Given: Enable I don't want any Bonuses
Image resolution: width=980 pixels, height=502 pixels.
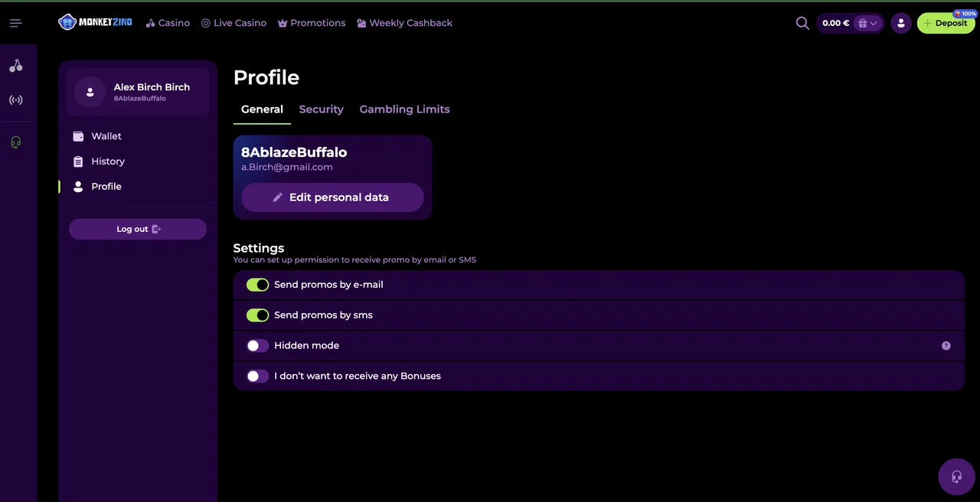Looking at the screenshot, I should coord(257,376).
